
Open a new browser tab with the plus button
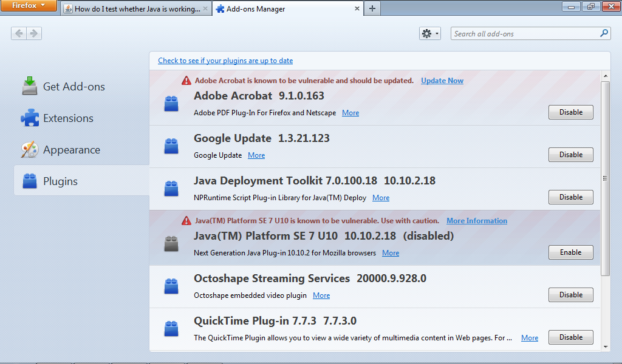[x=372, y=9]
